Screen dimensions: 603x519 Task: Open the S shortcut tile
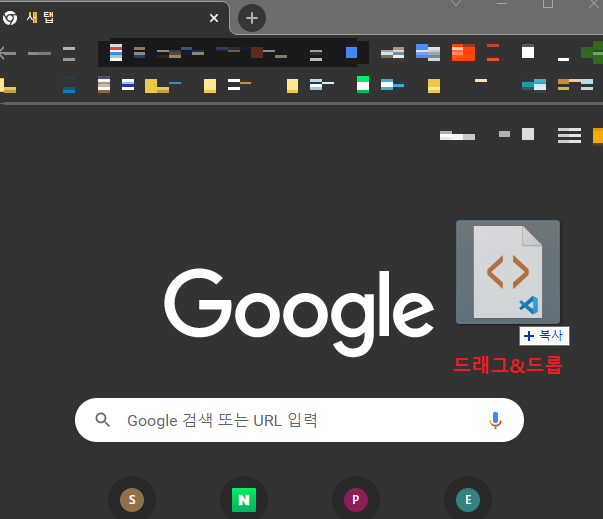pyautogui.click(x=132, y=500)
